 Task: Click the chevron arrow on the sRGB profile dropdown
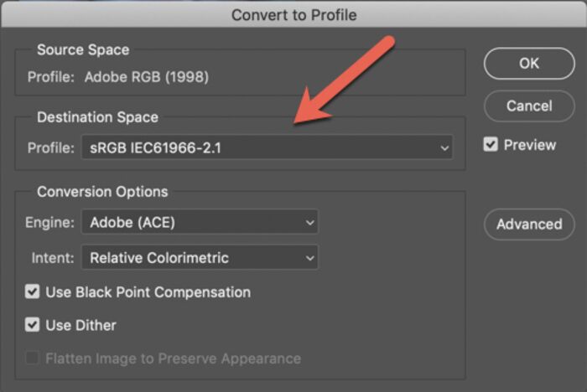pos(444,147)
